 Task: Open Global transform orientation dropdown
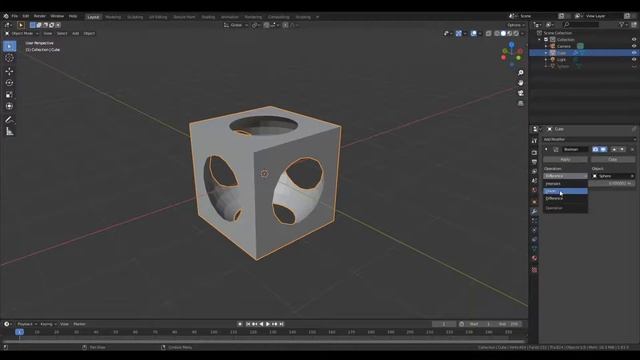tap(236, 25)
